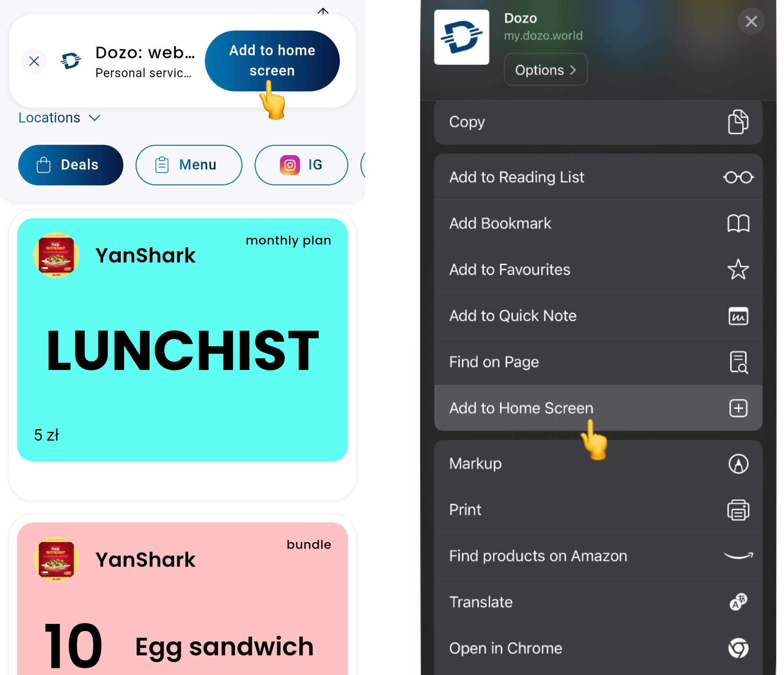
Task: Close the Dozo share sheet
Action: coord(751,21)
